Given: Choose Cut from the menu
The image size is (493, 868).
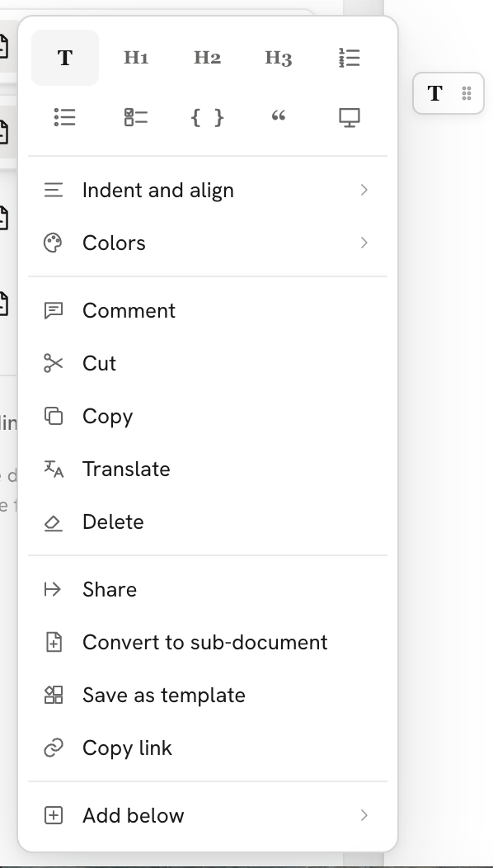Looking at the screenshot, I should (208, 363).
